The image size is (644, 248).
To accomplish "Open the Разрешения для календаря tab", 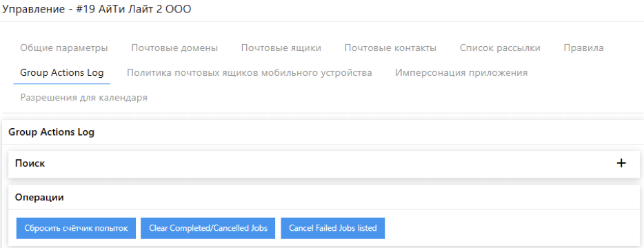I will [x=84, y=98].
